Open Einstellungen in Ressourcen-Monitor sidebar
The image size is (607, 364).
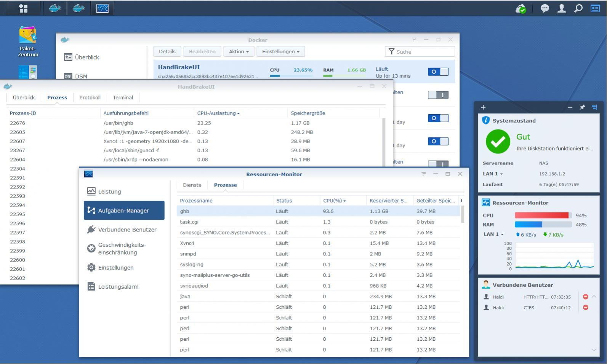coord(124,268)
